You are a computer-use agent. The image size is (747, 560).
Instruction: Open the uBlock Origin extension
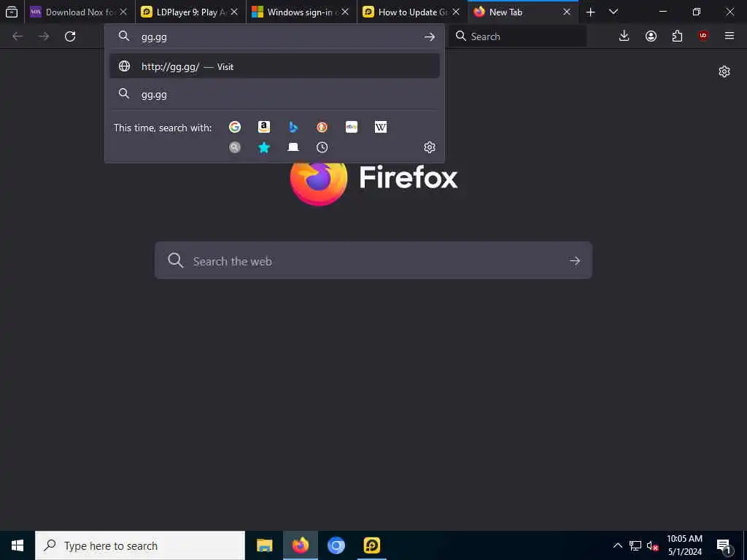coord(703,36)
